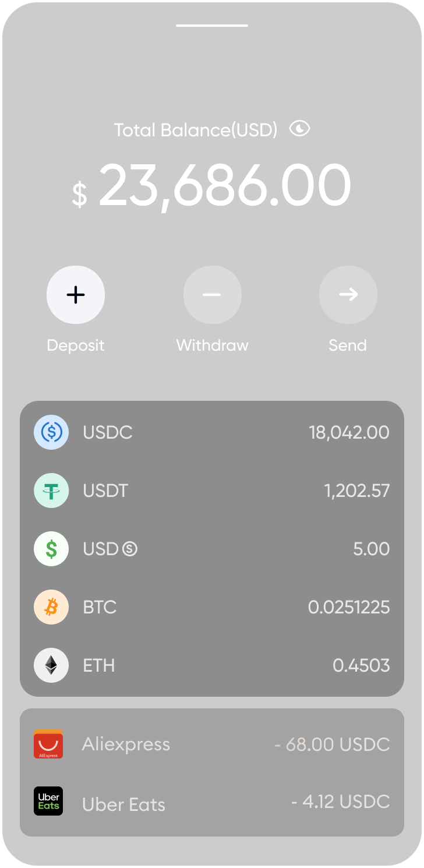
Task: View Uber Eats -4.12 USDC transaction
Action: 340,802
